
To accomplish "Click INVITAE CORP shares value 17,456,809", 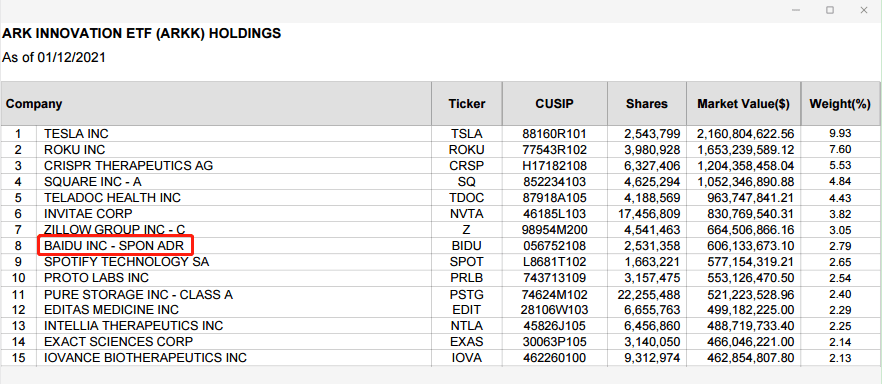I will point(649,214).
